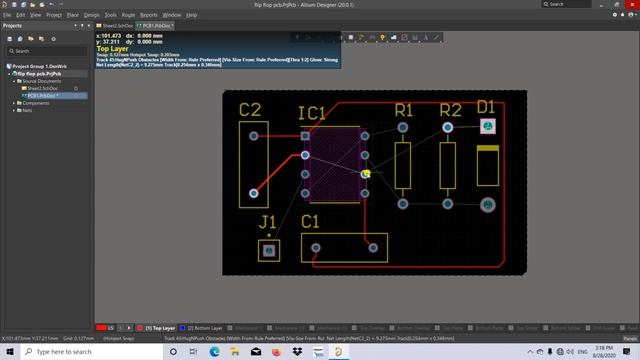Click the next layer tab arrow
640x360 pixels.
[x=129, y=328]
